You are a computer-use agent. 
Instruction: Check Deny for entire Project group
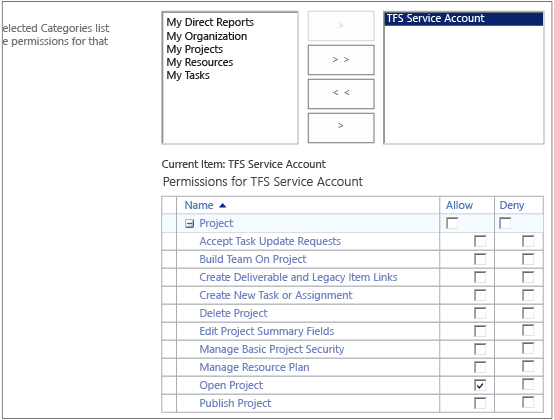(x=505, y=223)
